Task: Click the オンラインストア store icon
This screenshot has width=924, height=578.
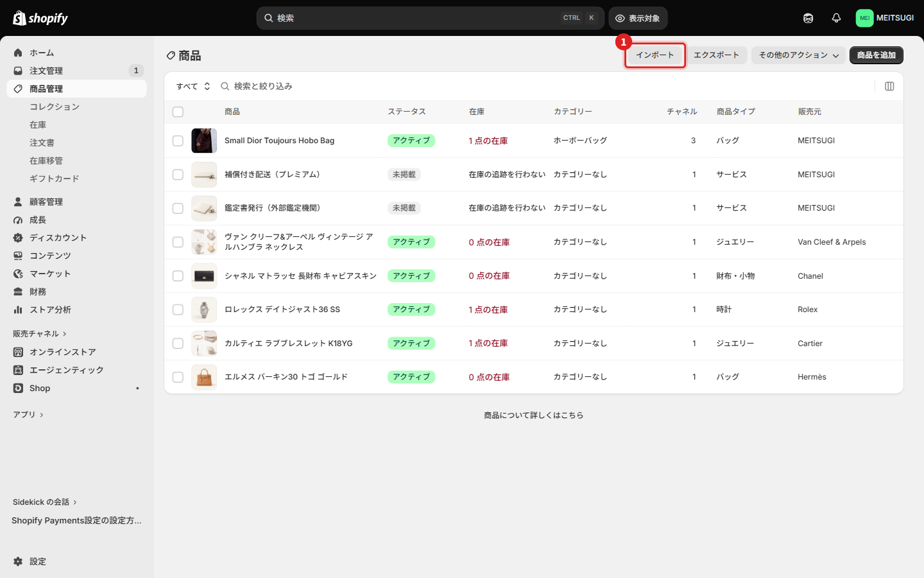Action: 18,352
